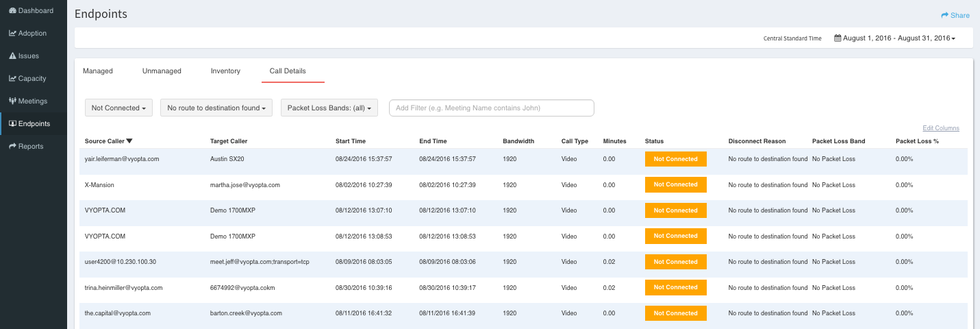Select Endpoints in the sidebar
The image size is (980, 329).
pos(34,123)
